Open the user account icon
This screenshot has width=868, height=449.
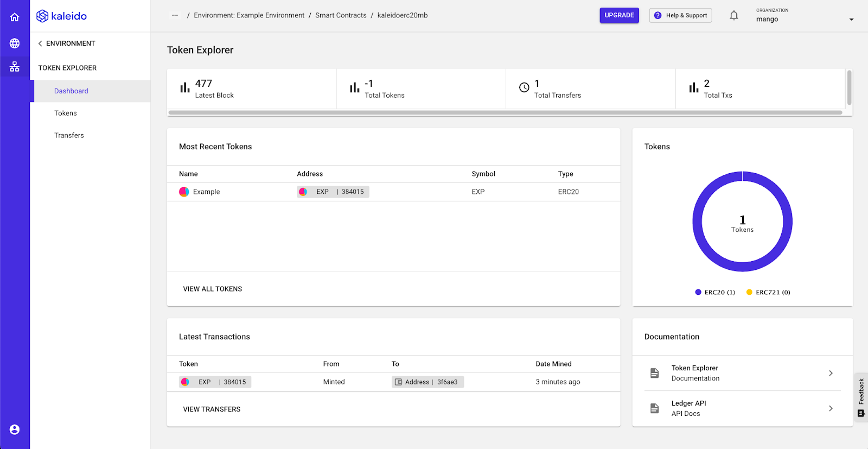(15, 429)
